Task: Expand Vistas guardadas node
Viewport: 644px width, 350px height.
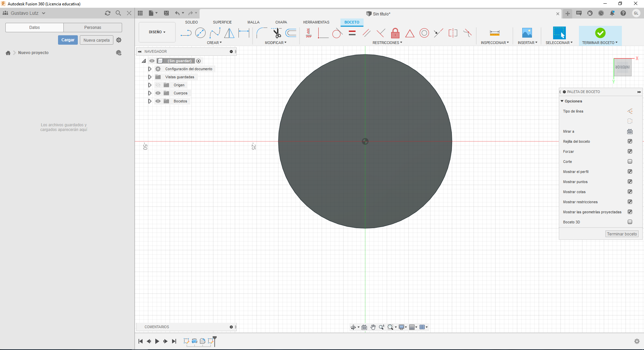Action: (150, 77)
